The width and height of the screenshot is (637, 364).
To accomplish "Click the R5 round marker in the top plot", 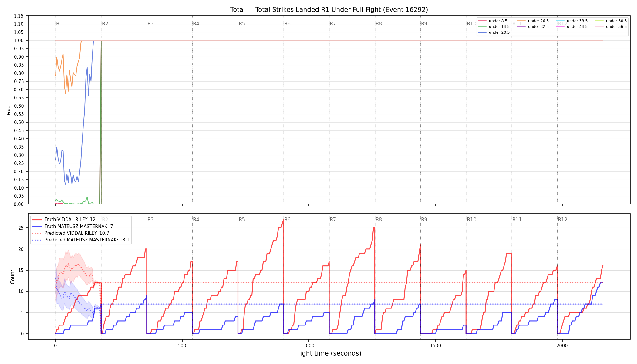I will tap(242, 24).
